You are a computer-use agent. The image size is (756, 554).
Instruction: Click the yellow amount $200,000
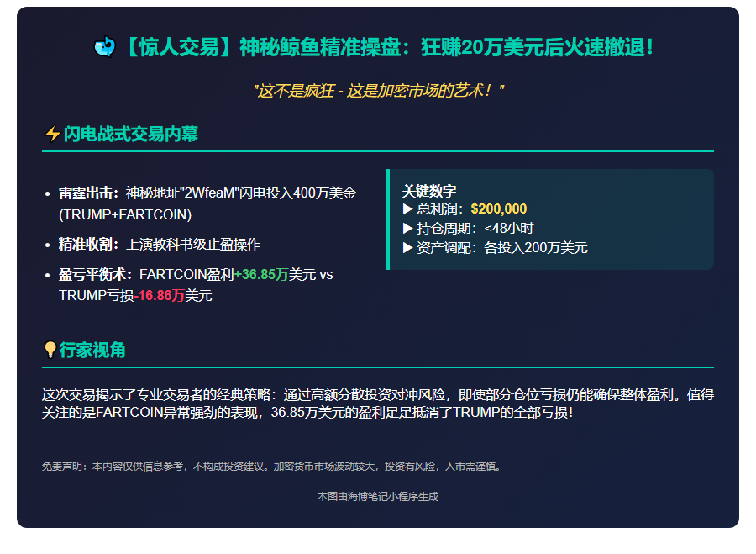click(498, 209)
